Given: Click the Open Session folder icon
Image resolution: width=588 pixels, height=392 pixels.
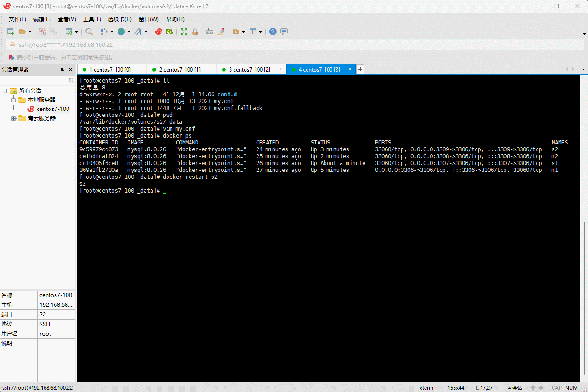Looking at the screenshot, I should (x=22, y=32).
